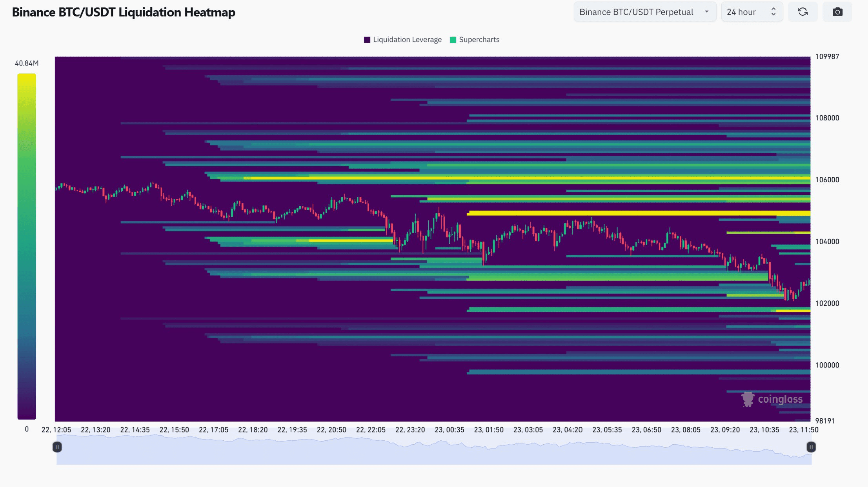Click the 102000 price axis label
This screenshot has height=487, width=868.
pyautogui.click(x=827, y=303)
